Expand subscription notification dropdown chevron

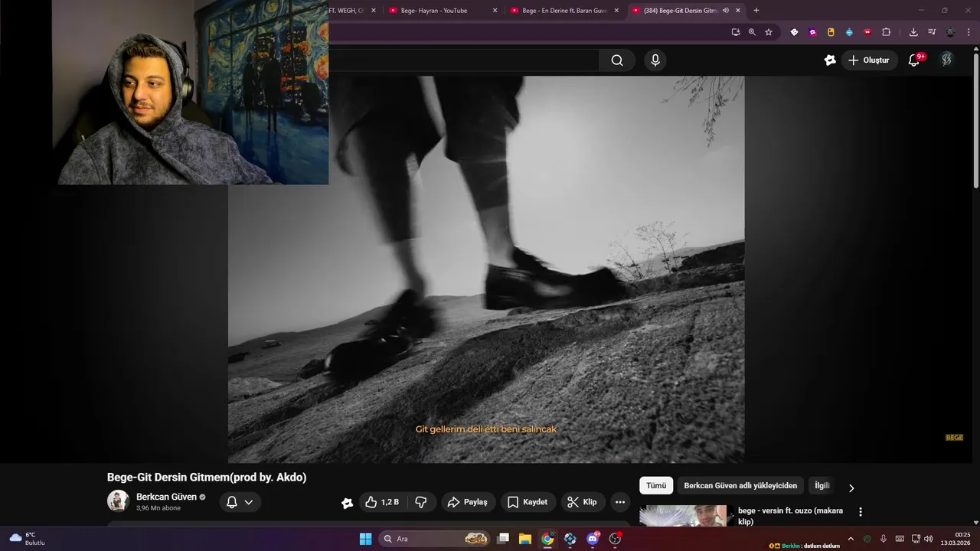point(249,503)
